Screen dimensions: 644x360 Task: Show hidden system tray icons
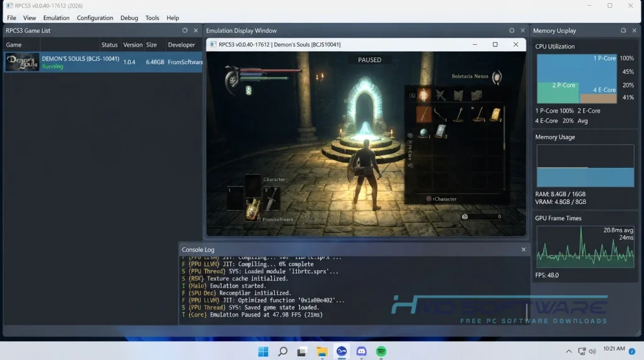[x=569, y=351]
